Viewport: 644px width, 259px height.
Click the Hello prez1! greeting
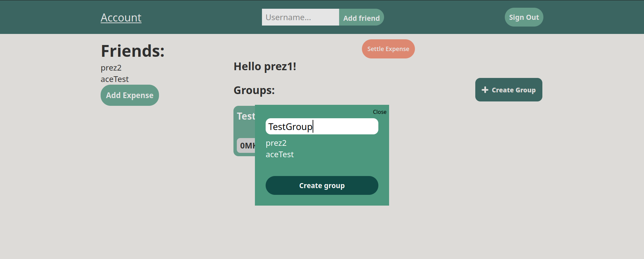click(265, 67)
